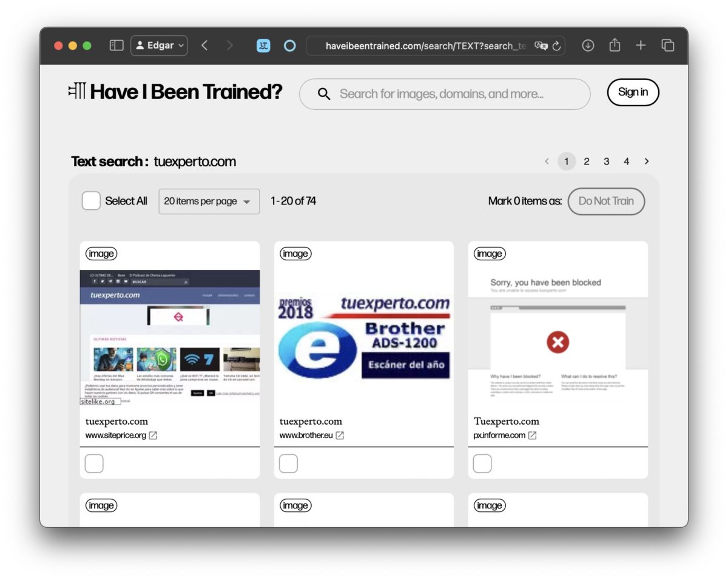Click the image tag on the px.informe.com card
Screen dimensions: 728x580
(490, 254)
